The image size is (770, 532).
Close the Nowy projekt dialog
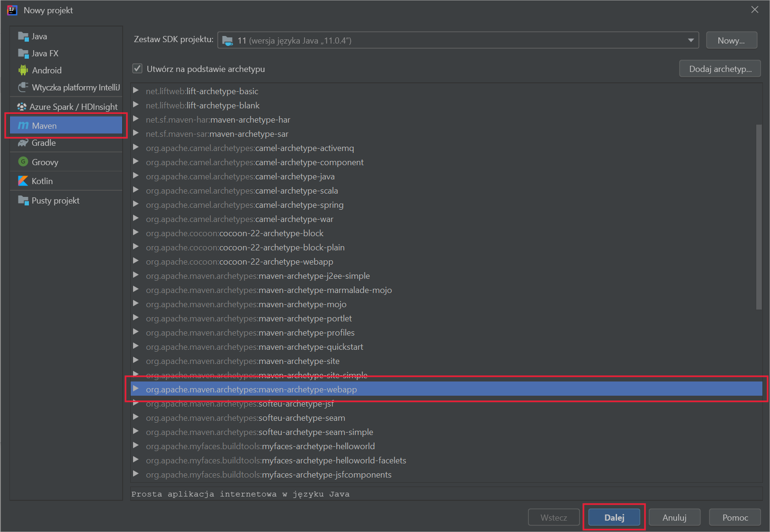tap(755, 10)
